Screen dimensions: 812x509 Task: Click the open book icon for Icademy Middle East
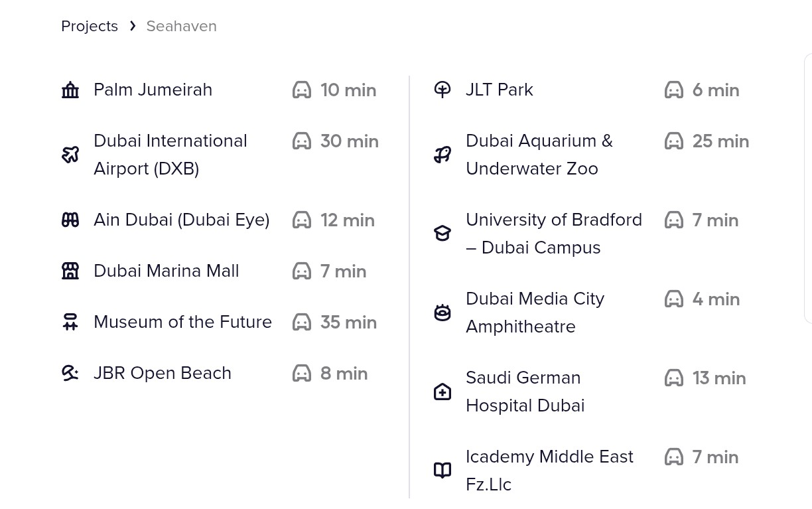click(x=442, y=471)
